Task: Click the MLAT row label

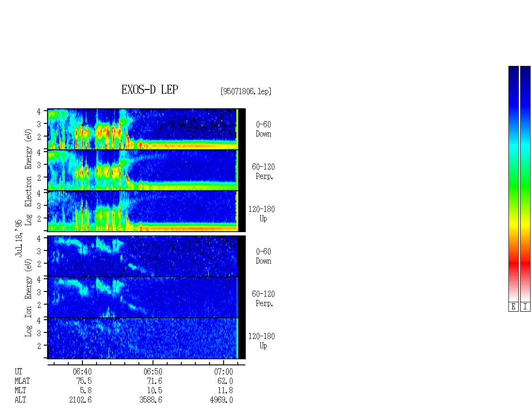Action: [x=22, y=381]
